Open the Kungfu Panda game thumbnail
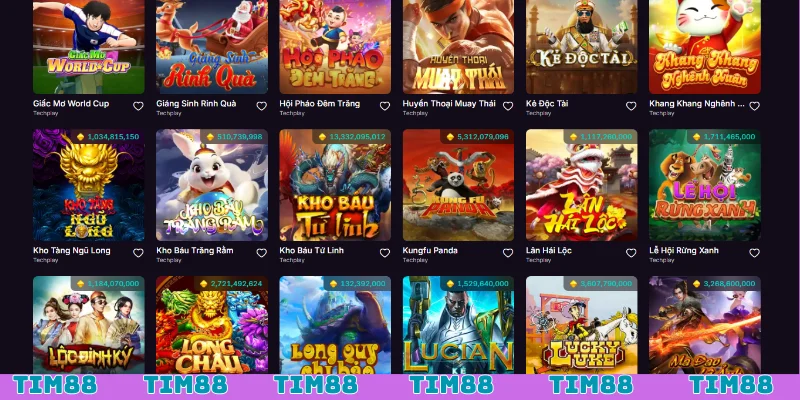Viewport: 800px width, 400px height. click(x=458, y=185)
